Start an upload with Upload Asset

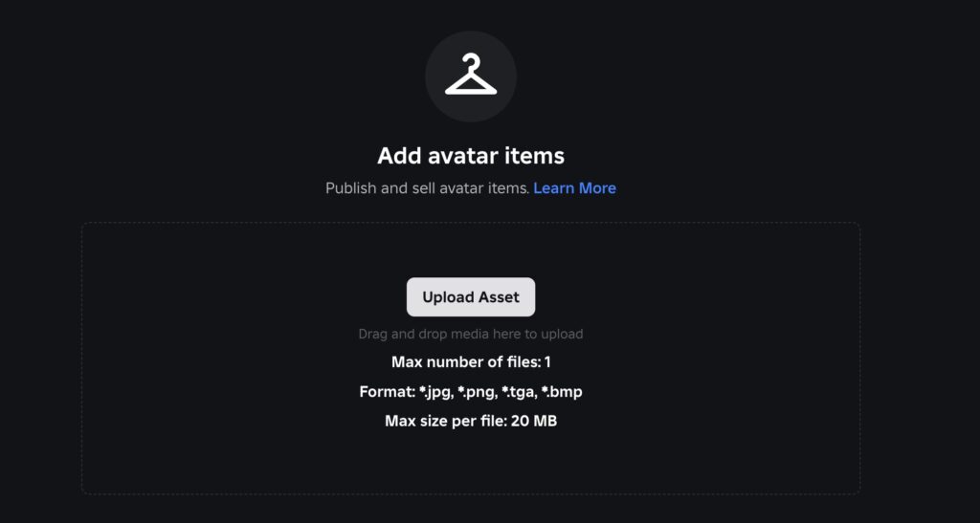(471, 297)
